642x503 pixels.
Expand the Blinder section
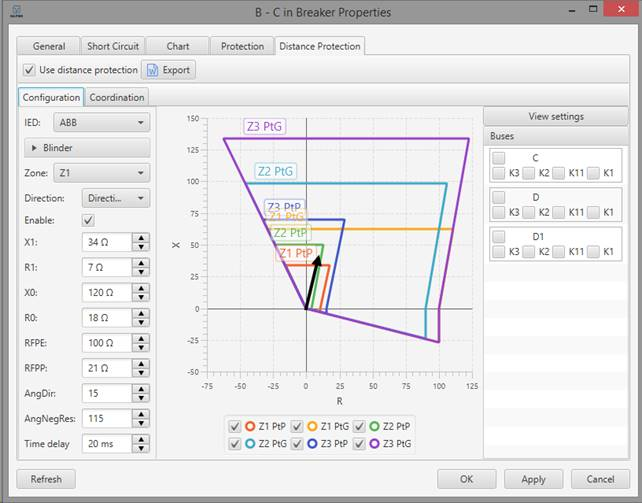coord(87,148)
